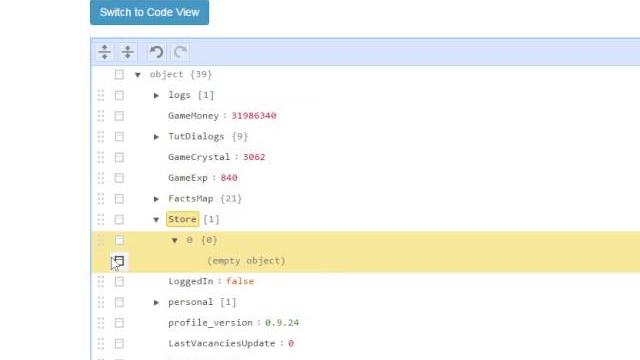Select the personal field name
640x360 pixels.
[x=191, y=302]
